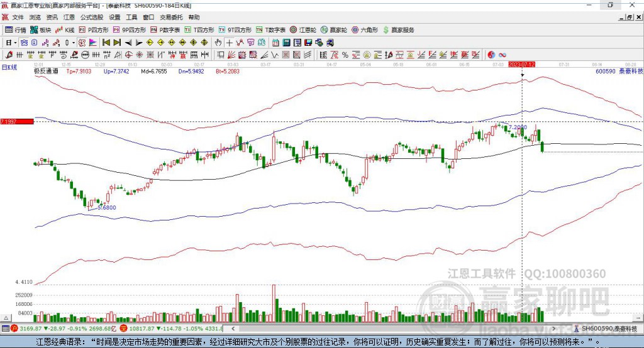Restore the inner chart window
The image size is (644, 348).
[x=629, y=17]
